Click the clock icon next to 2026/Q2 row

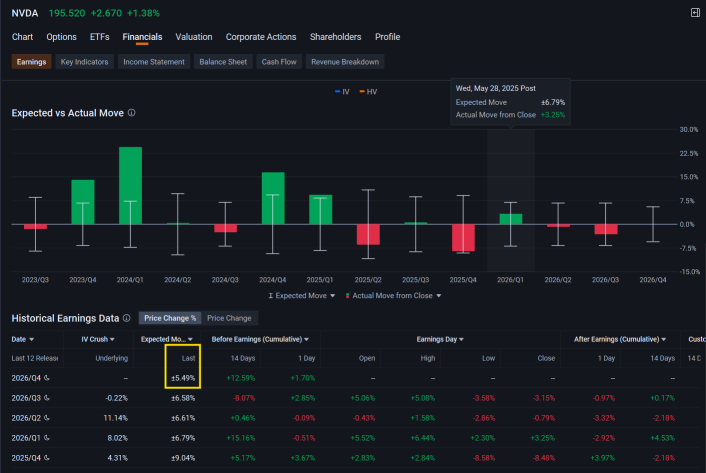pyautogui.click(x=47, y=418)
